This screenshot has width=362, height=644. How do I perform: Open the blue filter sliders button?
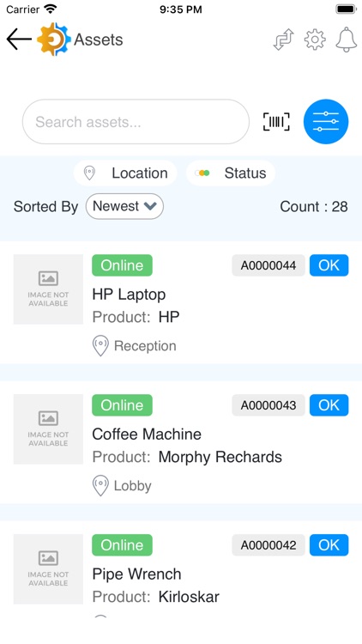[x=326, y=122]
